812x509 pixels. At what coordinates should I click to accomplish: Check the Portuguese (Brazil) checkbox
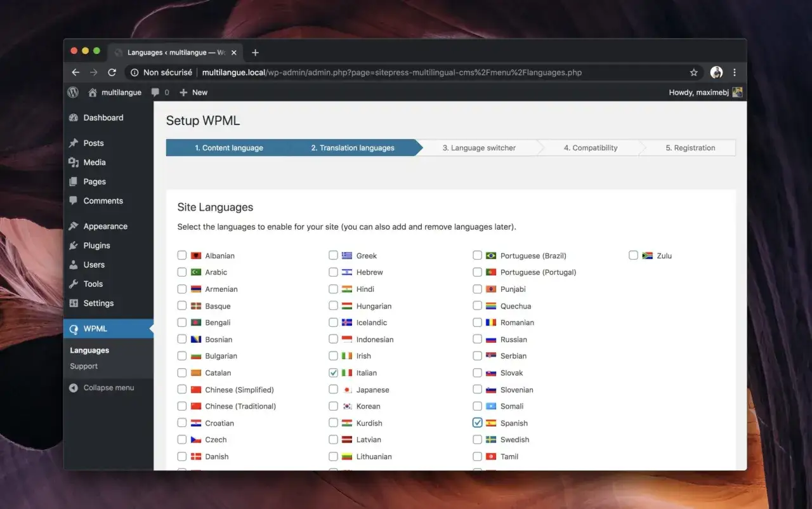tap(477, 255)
